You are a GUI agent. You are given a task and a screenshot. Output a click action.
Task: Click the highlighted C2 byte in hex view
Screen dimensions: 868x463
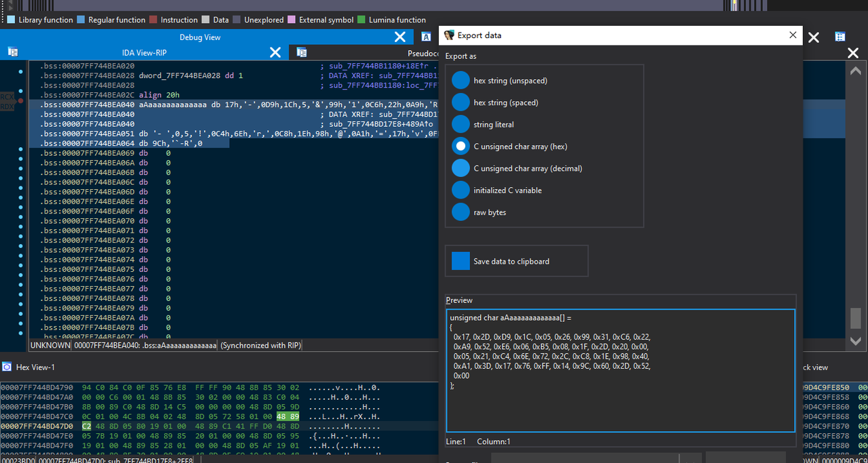click(87, 426)
